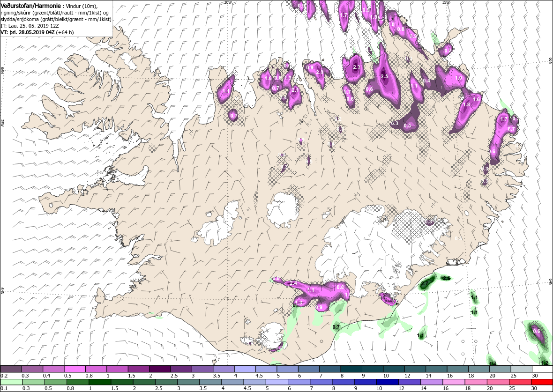553x392 pixels.
Task: Click the '14' label under lower legend
Action: [x=423, y=388]
